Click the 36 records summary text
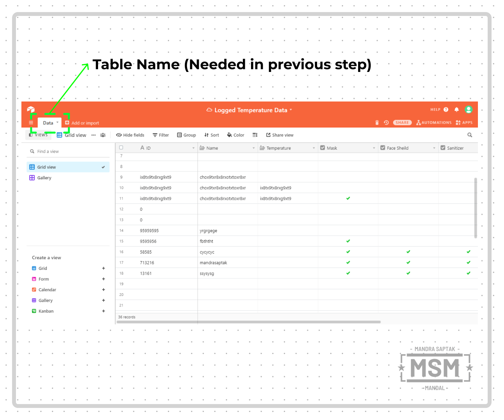 [x=127, y=317]
